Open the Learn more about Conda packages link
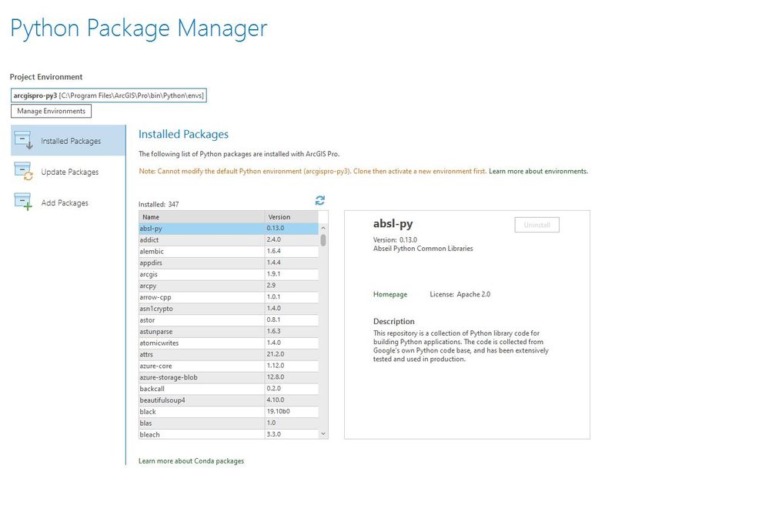 191,461
